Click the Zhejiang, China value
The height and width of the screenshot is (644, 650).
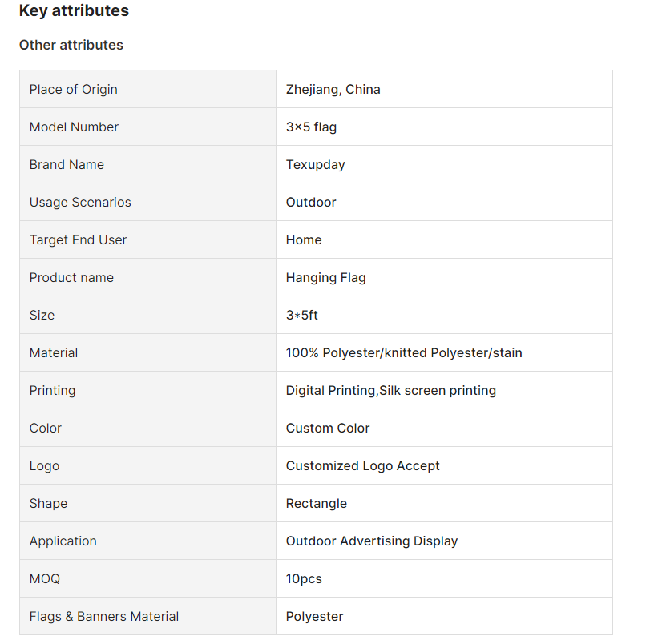pyautogui.click(x=333, y=89)
